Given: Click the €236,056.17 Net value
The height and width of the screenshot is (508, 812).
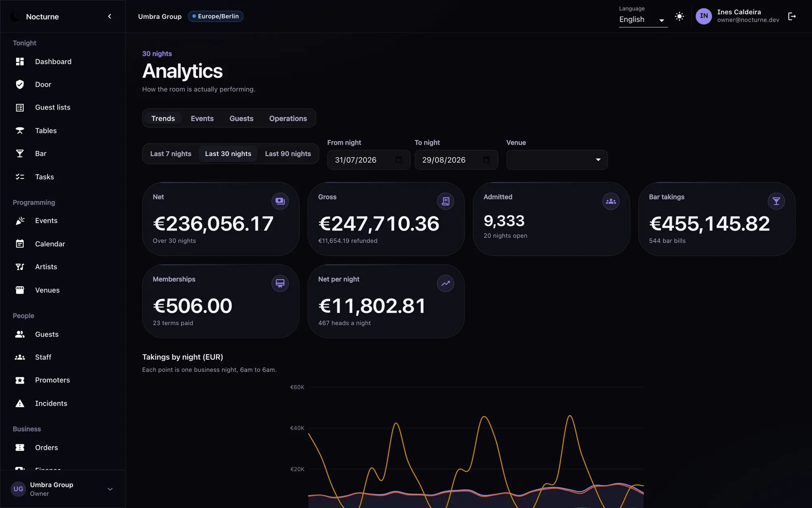Looking at the screenshot, I should (x=213, y=224).
